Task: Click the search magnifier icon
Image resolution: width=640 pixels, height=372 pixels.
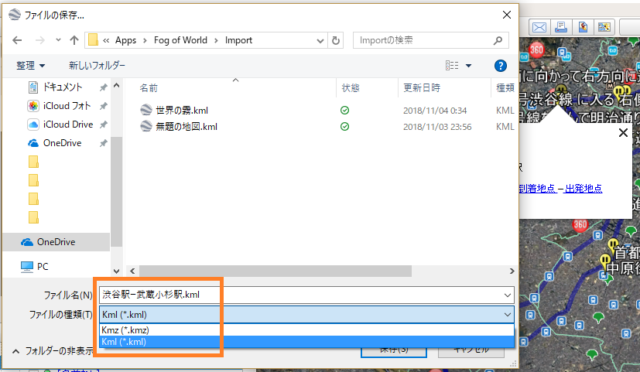Action: tap(498, 40)
